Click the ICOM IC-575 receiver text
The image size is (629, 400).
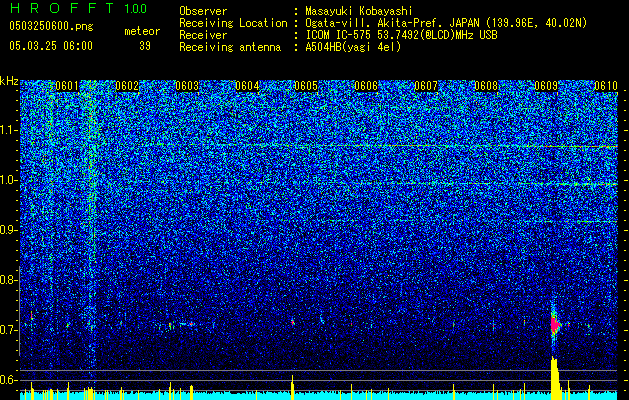pos(401,35)
